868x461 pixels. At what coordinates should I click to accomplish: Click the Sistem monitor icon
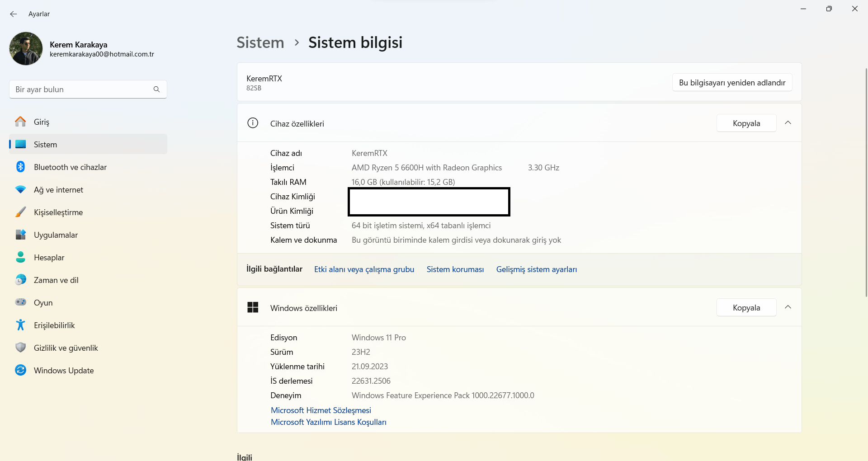(x=20, y=144)
